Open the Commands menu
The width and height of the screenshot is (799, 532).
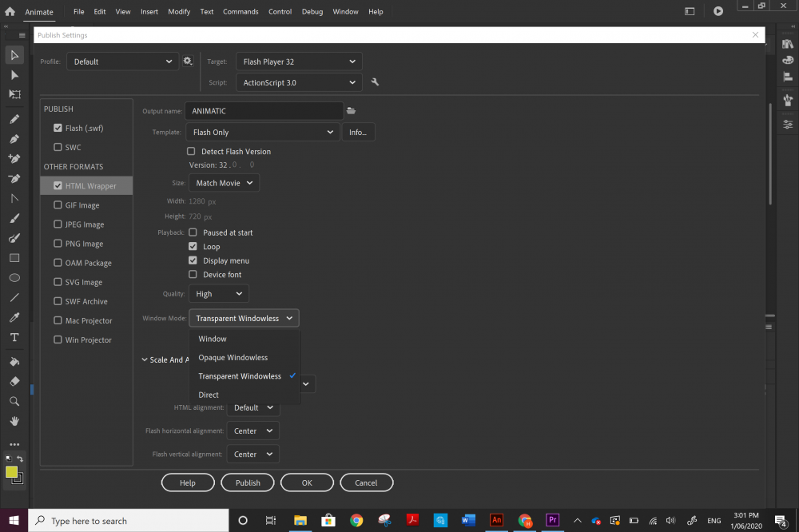click(x=240, y=11)
